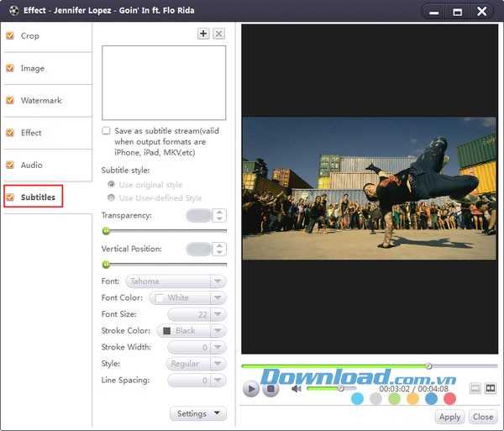
Task: Mute the preview volume speaker icon
Action: (x=296, y=389)
